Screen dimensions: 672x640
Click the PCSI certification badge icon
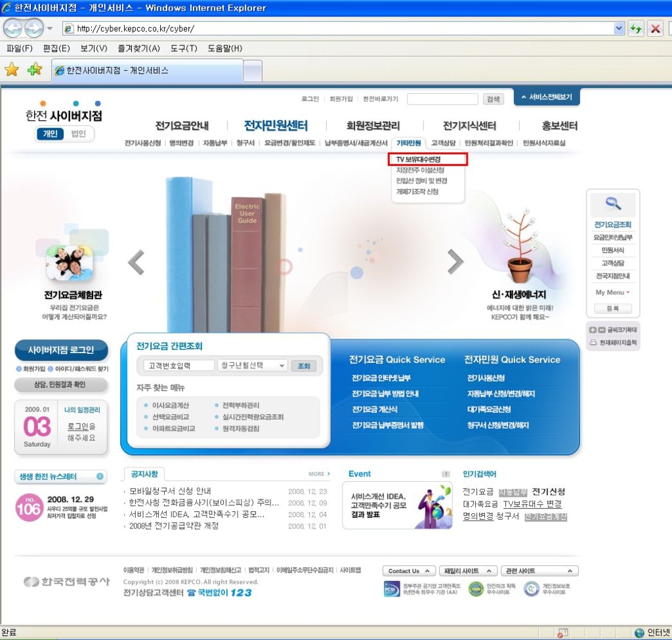392,589
